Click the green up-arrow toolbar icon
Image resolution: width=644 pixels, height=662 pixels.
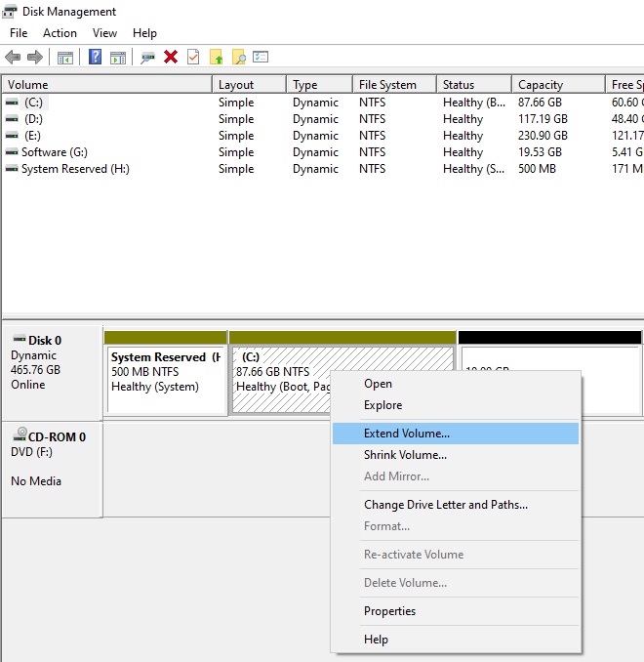coord(216,57)
